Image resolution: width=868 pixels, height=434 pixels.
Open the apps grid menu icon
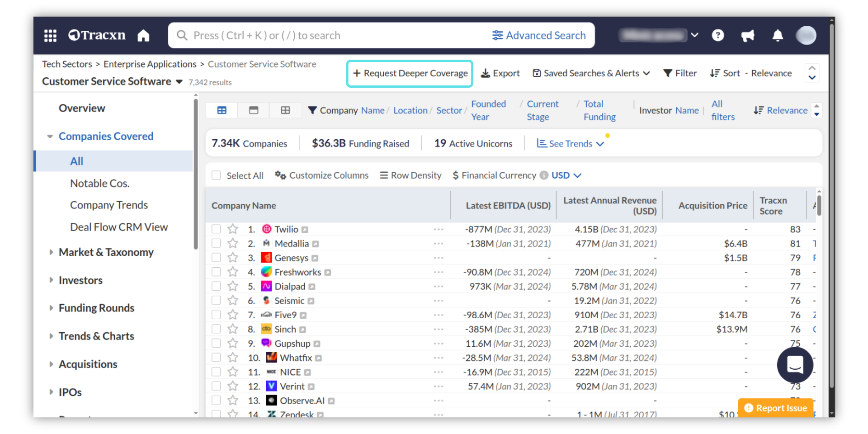50,35
